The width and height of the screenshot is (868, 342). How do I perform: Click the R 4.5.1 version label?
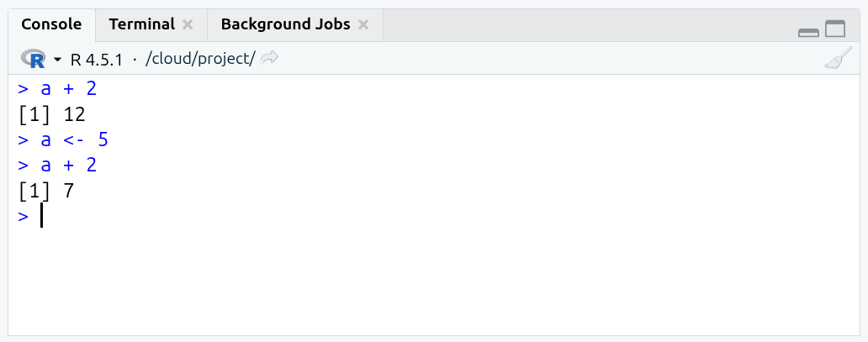pos(97,59)
